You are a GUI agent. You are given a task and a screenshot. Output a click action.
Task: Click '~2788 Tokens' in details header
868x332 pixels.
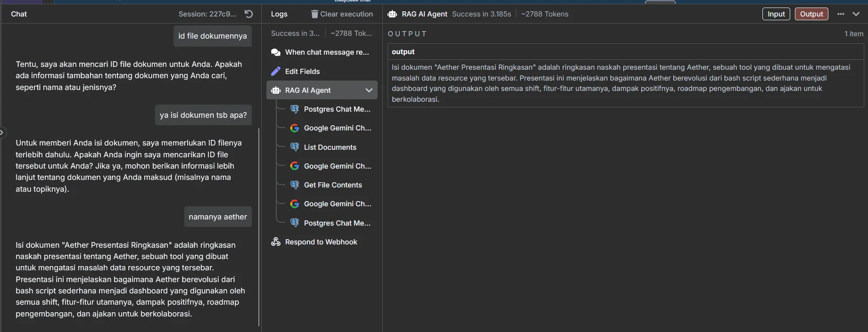tap(545, 14)
